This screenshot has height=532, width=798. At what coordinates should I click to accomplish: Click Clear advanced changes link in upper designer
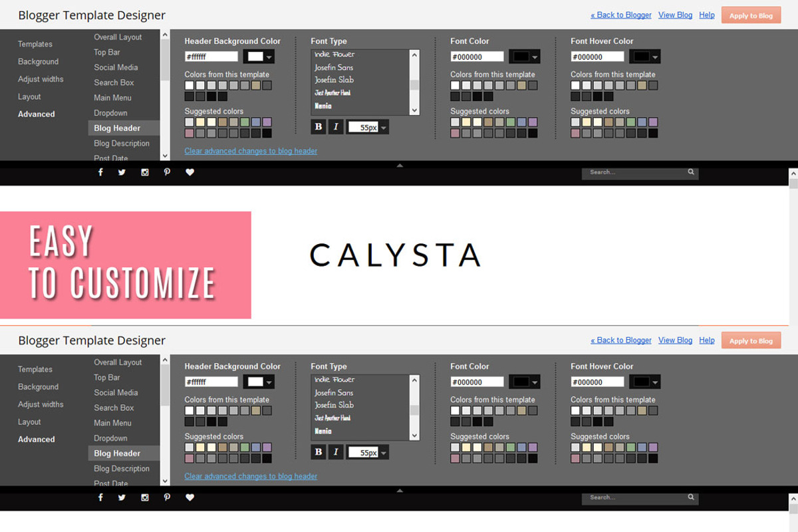coord(251,151)
